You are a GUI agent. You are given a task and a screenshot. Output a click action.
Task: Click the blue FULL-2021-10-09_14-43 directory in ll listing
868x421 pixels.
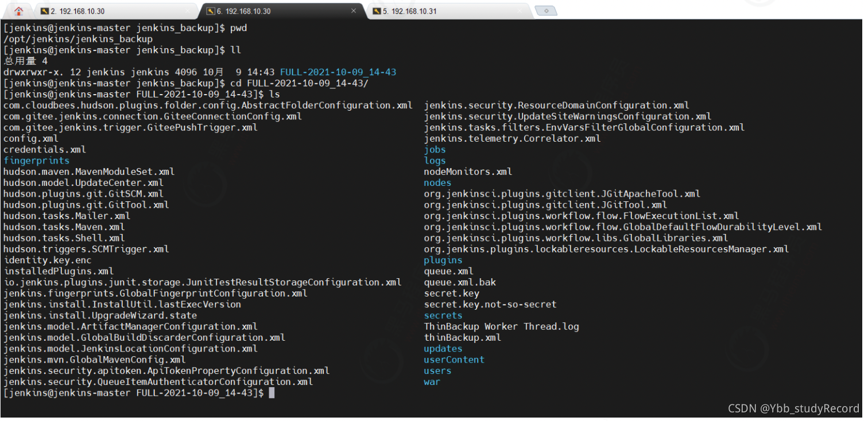(x=338, y=72)
